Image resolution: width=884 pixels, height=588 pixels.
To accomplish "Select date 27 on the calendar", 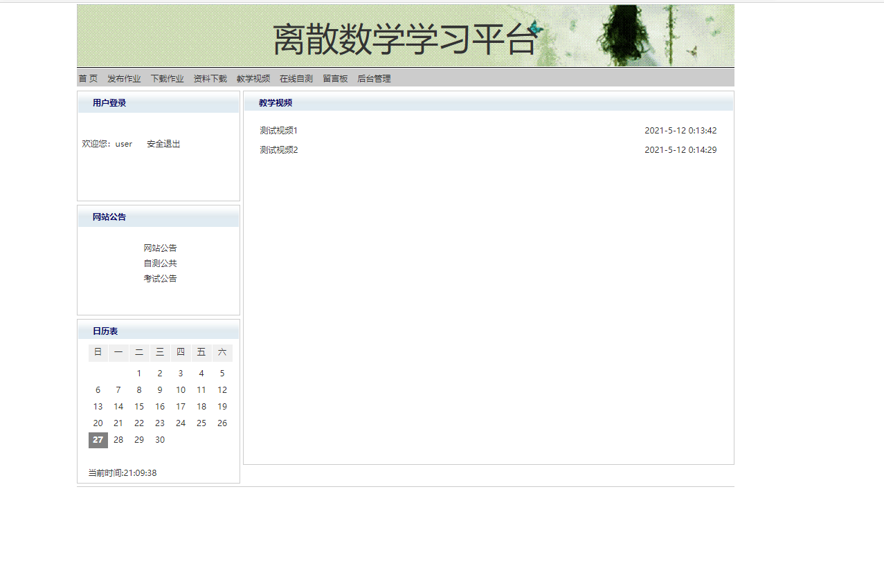I will point(98,440).
